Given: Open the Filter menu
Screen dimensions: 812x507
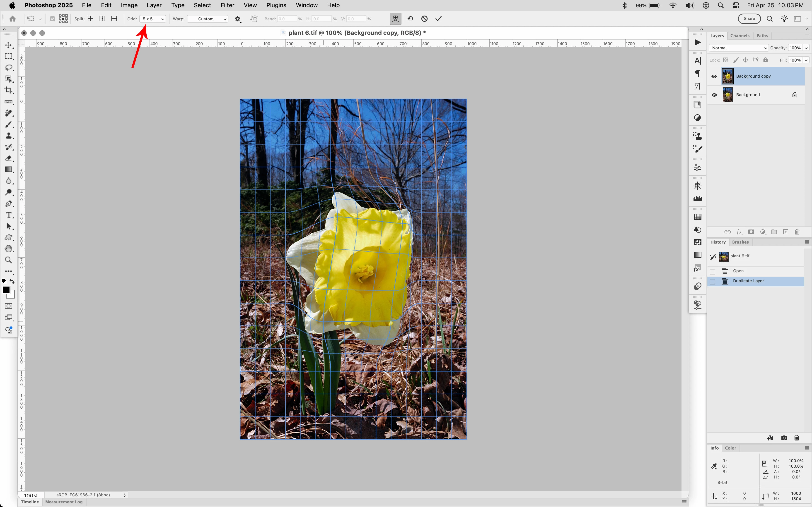Looking at the screenshot, I should (x=227, y=5).
